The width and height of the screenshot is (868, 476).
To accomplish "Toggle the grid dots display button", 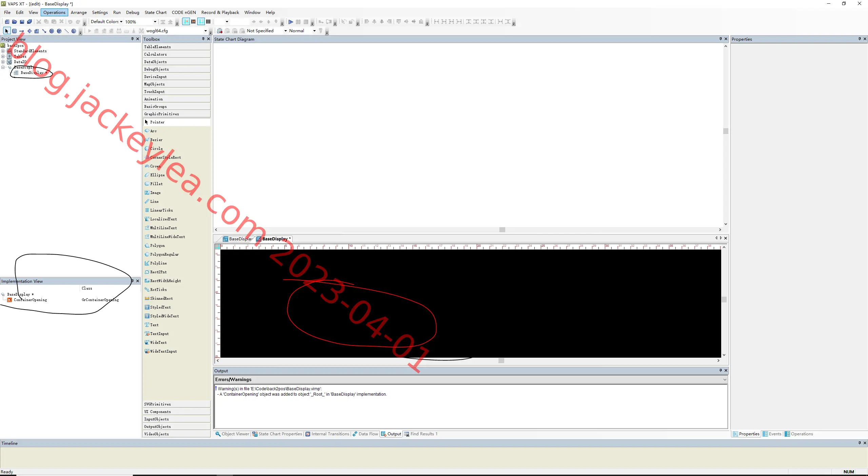I will pyautogui.click(x=193, y=22).
